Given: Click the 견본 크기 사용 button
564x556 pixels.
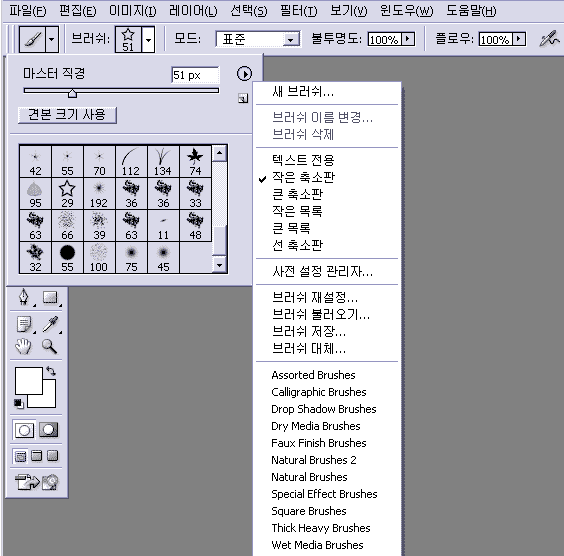Looking at the screenshot, I should [67, 115].
